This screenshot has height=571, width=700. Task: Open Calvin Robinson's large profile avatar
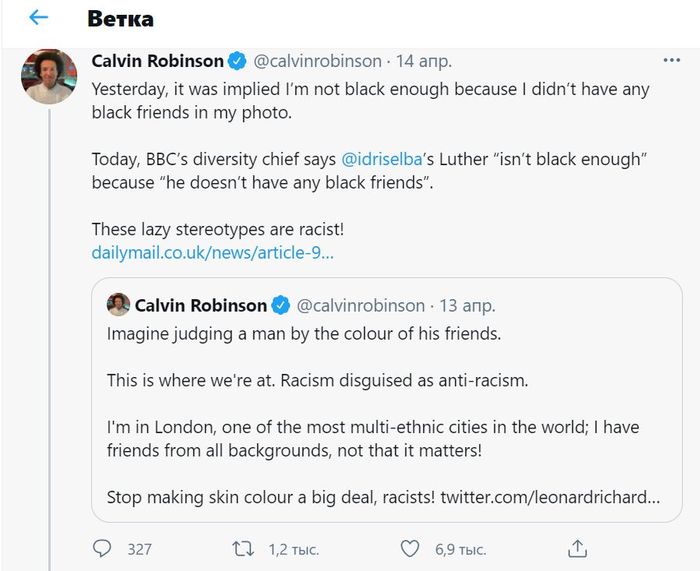coord(49,76)
